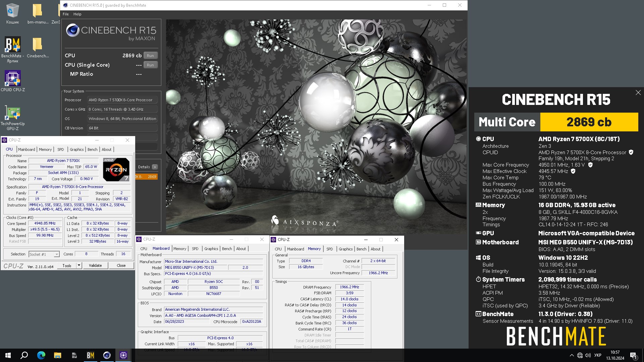Select the BIOS Version A.A0 field
Screen dimensions: 644x362
[214, 316]
